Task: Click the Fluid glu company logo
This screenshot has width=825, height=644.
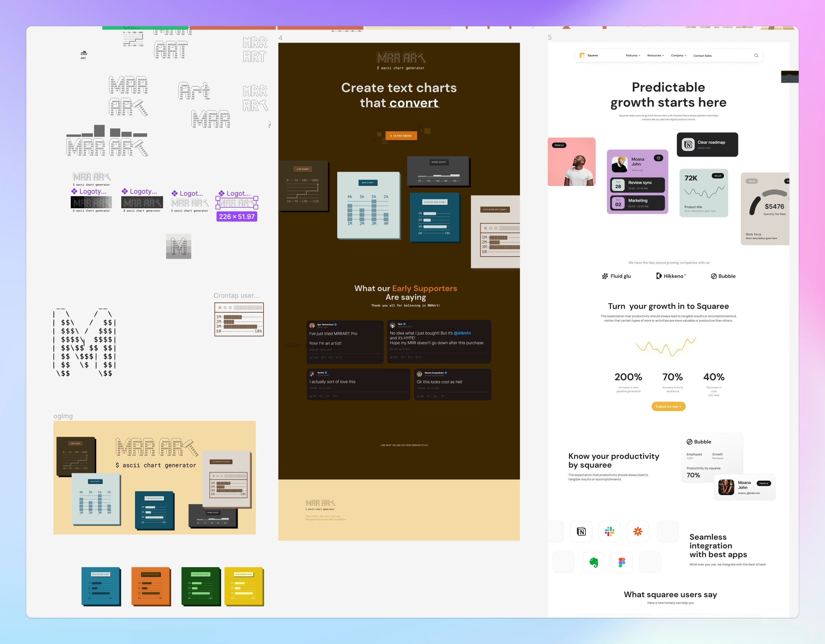Action: [616, 276]
